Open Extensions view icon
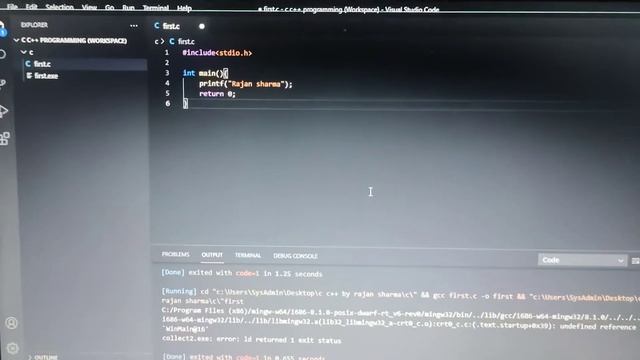This screenshot has width=640, height=360. pos(5,138)
